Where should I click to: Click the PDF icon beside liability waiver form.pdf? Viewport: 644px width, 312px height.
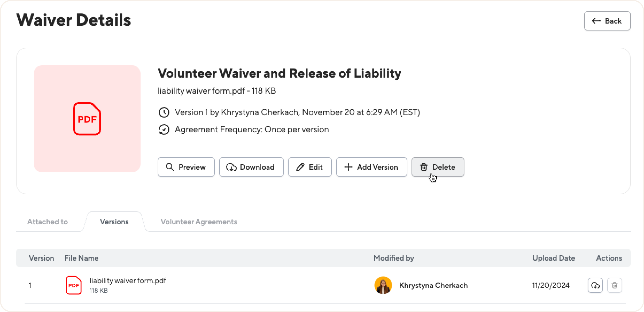(73, 285)
